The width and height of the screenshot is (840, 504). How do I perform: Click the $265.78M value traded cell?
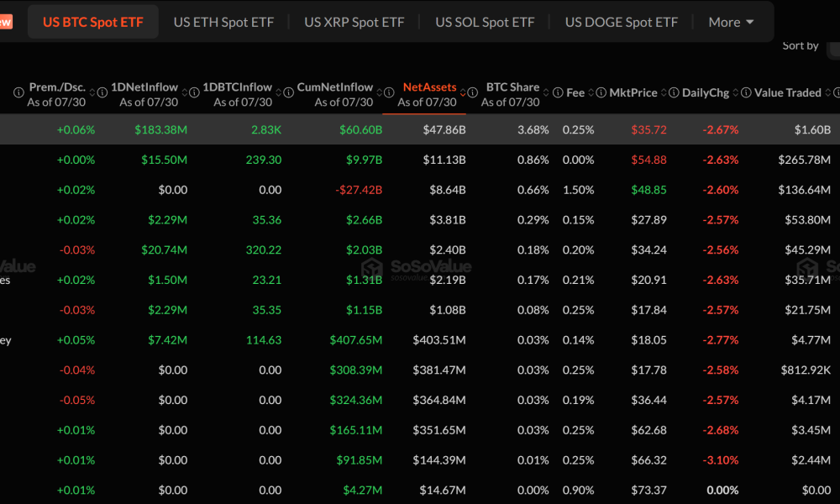(805, 160)
